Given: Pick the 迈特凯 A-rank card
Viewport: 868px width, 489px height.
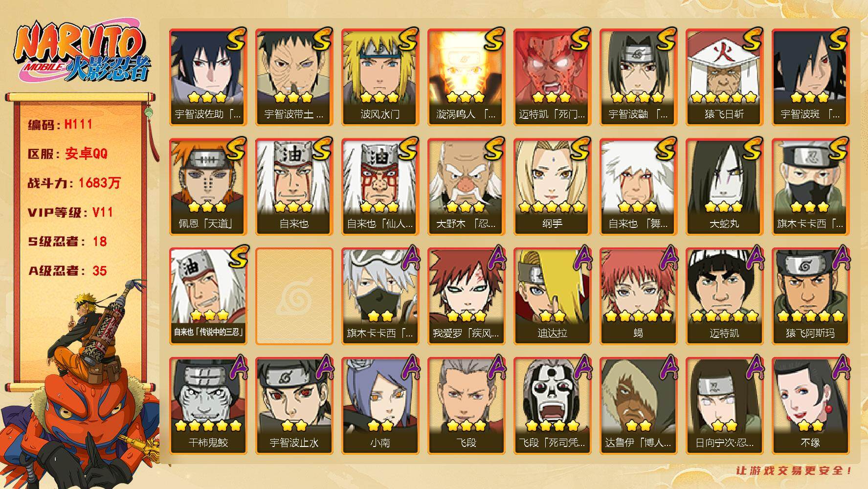Looking at the screenshot, I should click(724, 296).
